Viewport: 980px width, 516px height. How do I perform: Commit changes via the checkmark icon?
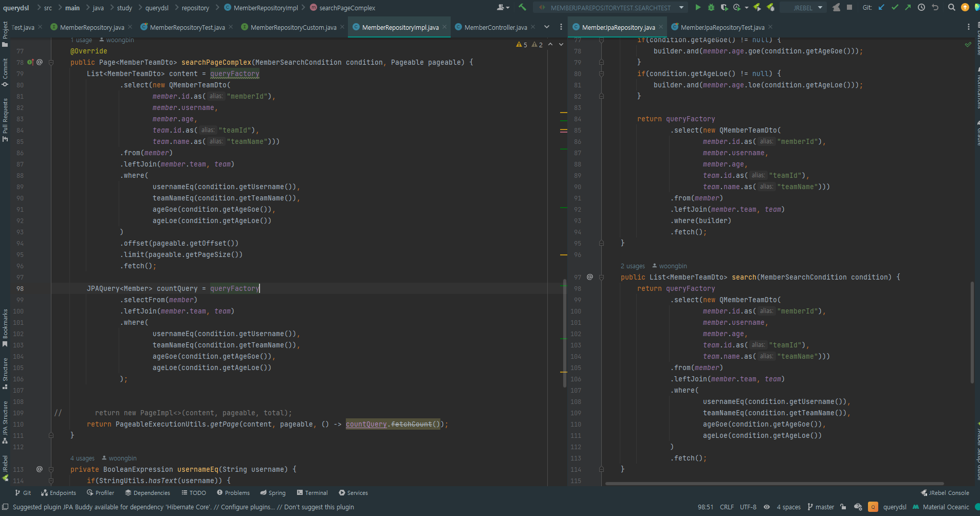click(x=895, y=8)
